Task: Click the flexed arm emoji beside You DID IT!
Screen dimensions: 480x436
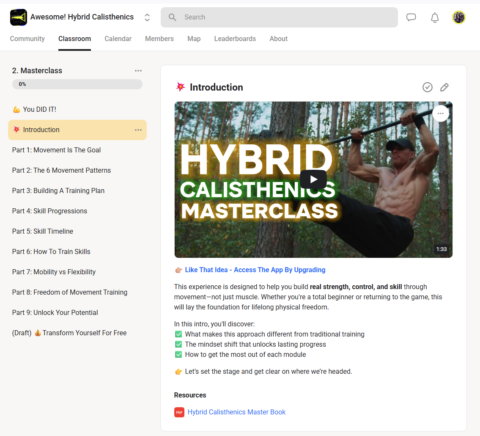Action: pyautogui.click(x=16, y=110)
